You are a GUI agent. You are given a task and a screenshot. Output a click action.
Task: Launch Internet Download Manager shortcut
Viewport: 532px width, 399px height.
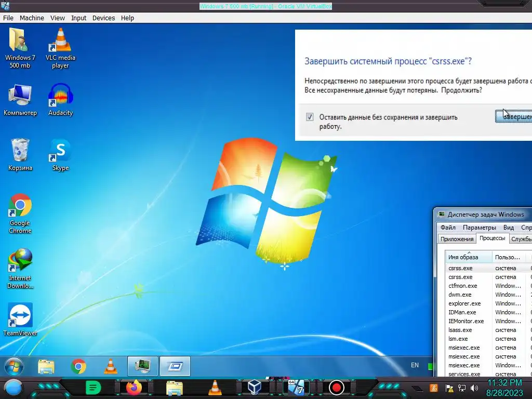point(20,269)
